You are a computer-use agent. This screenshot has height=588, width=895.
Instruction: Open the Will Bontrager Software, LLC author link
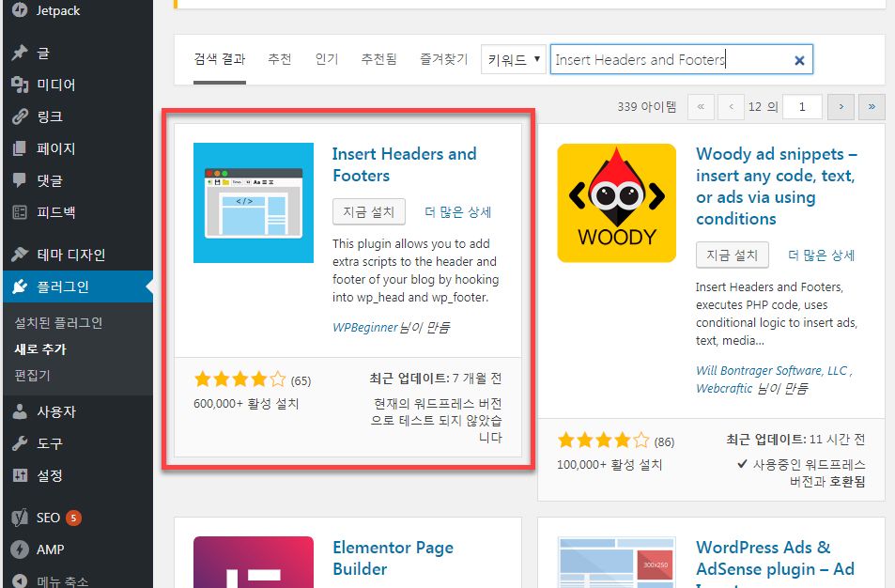click(x=774, y=370)
